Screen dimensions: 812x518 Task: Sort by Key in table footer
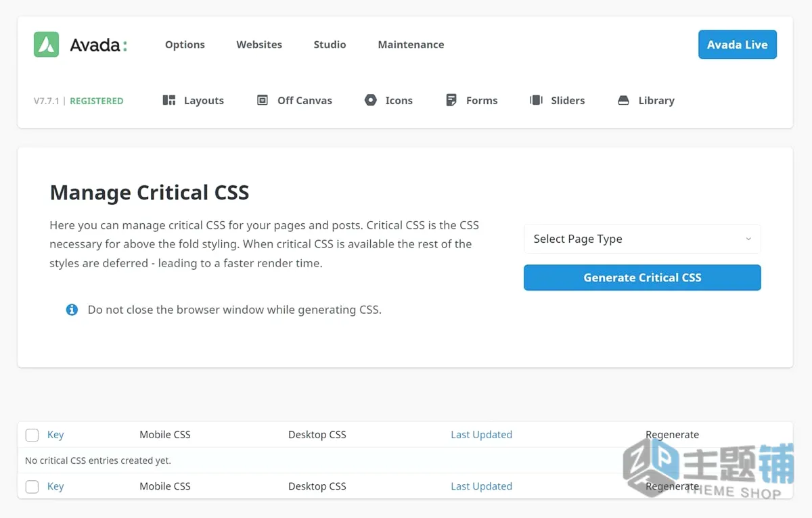click(x=55, y=486)
